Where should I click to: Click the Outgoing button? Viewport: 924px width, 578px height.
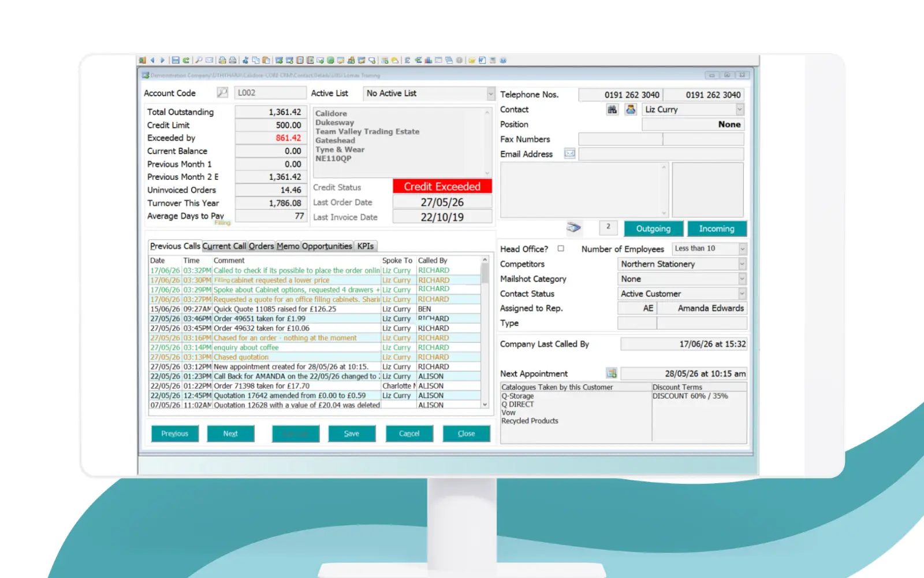654,229
